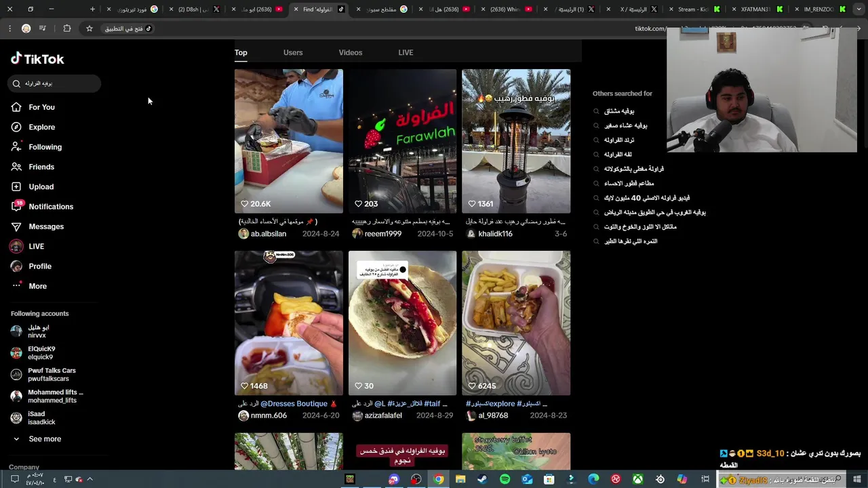This screenshot has height=488, width=868.
Task: Open wrap video with 30 likes
Action: [x=402, y=323]
